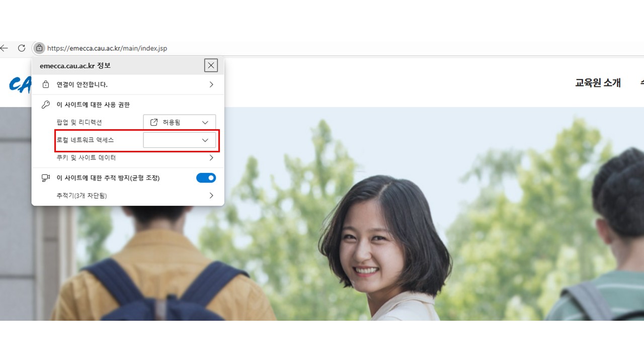Click the padlock icon beside 연결이 안전합니다
Image resolution: width=644 pixels, height=362 pixels.
46,84
